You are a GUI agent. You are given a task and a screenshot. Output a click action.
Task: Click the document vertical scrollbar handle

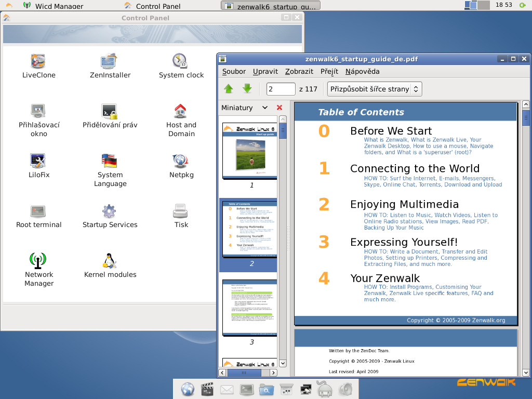pos(526,117)
